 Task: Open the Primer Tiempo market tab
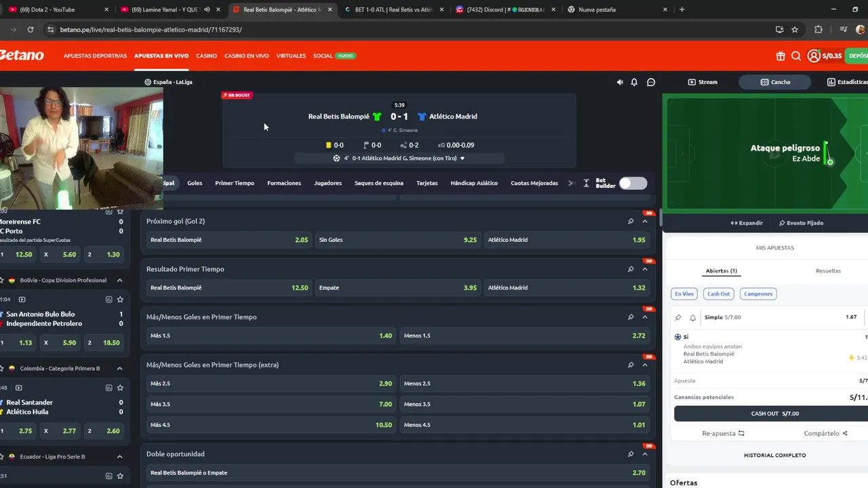pos(235,183)
